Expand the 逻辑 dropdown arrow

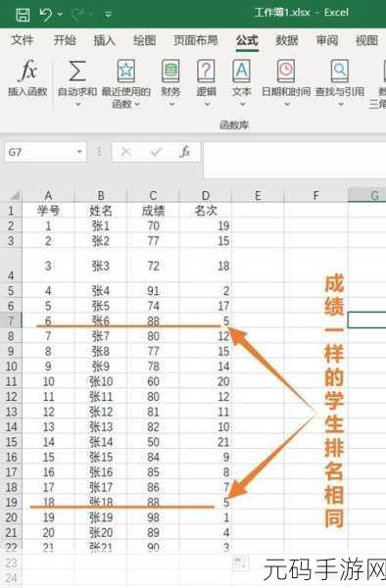[207, 104]
